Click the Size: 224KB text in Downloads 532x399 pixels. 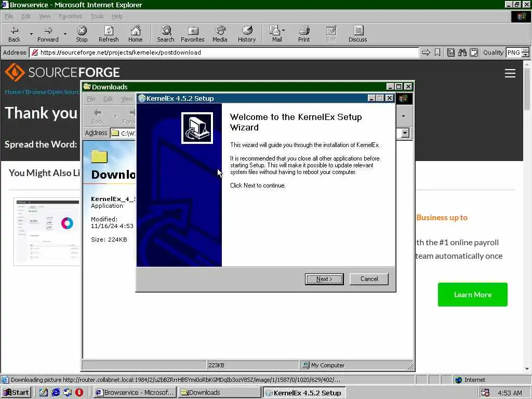pos(109,240)
